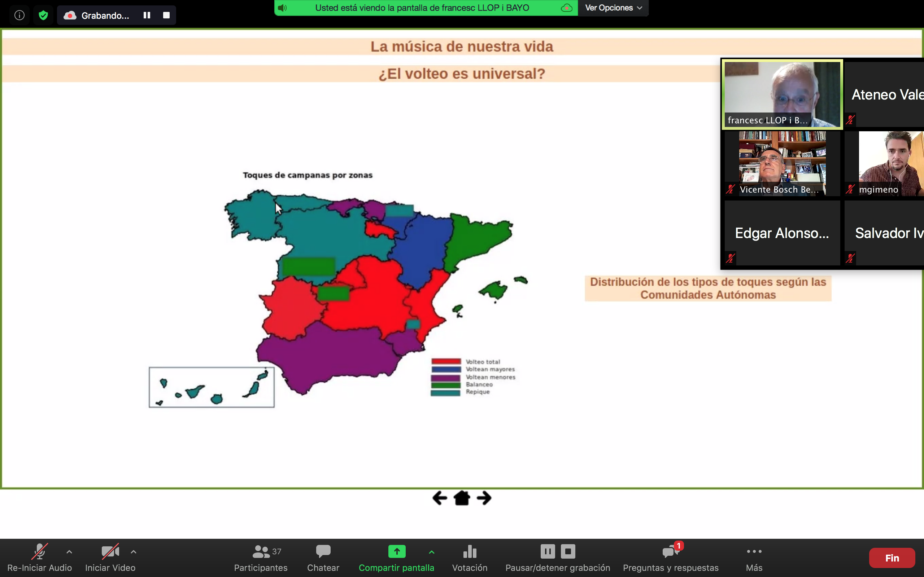Select francesc LLOP video thumbnail
This screenshot has height=577, width=924.
[782, 94]
